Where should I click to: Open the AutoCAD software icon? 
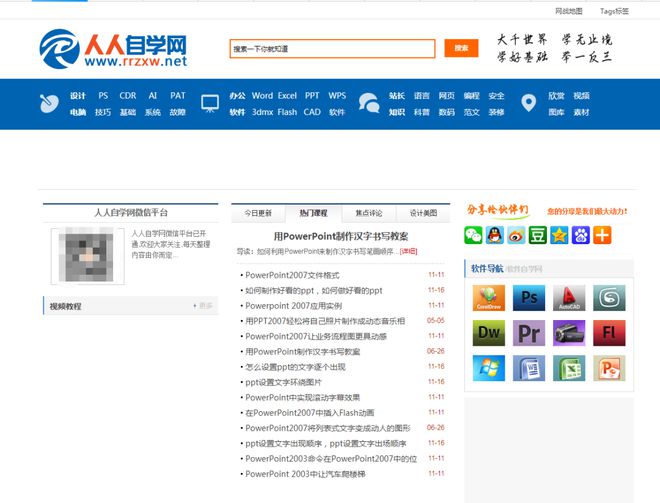click(569, 298)
